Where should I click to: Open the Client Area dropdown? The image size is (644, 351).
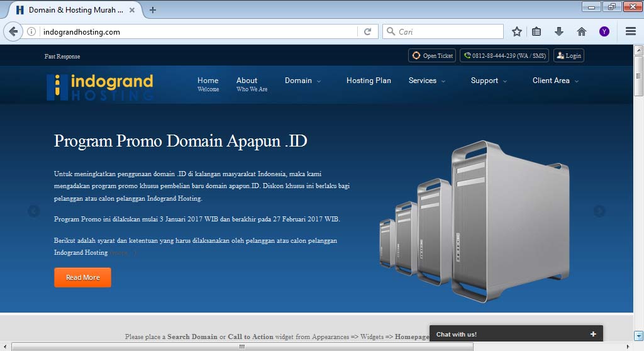click(x=555, y=81)
